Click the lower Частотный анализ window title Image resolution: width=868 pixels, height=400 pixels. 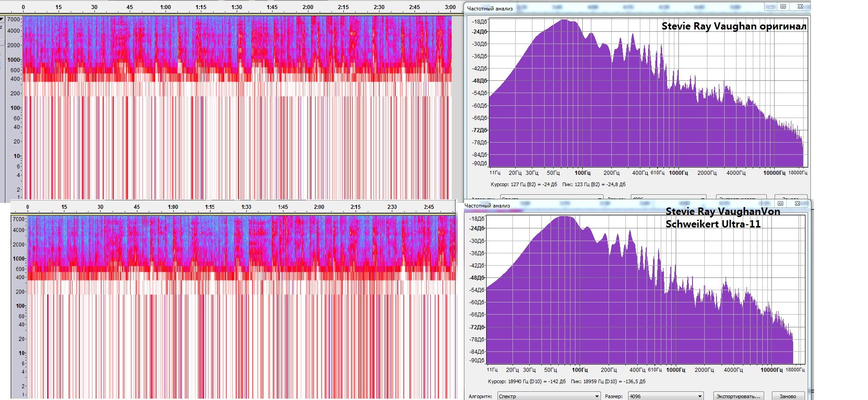pyautogui.click(x=487, y=205)
